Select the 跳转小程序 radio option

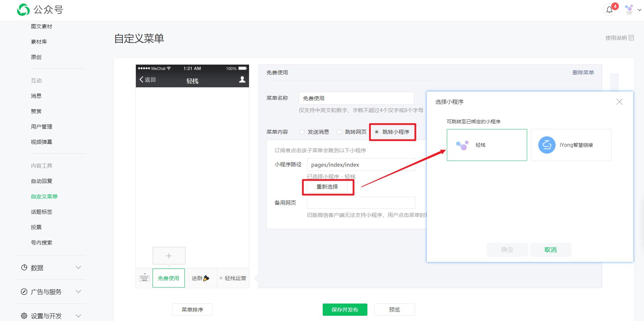(x=376, y=132)
